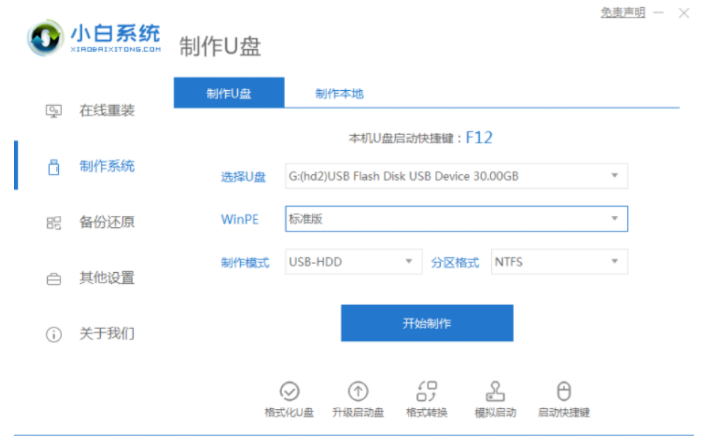Open the 升级启动盘 tool

coord(357,391)
